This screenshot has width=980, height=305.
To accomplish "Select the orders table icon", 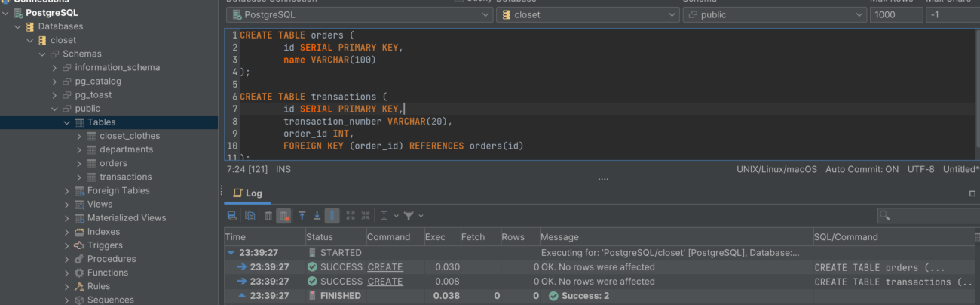I will tap(92, 163).
